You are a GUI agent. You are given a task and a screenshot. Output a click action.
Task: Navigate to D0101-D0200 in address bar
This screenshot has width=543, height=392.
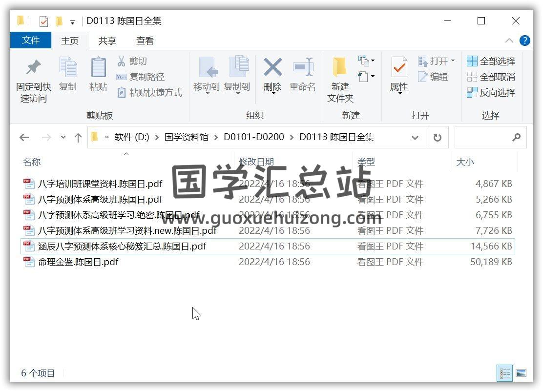(x=254, y=137)
